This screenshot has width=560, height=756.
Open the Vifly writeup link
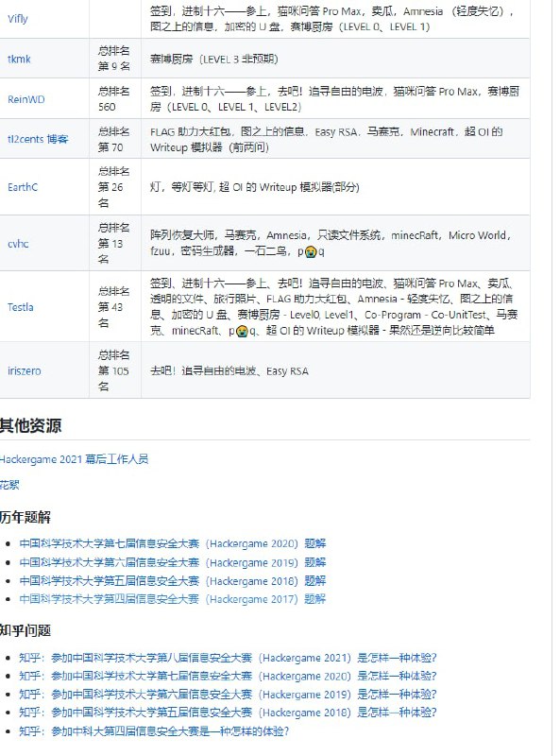(x=17, y=19)
